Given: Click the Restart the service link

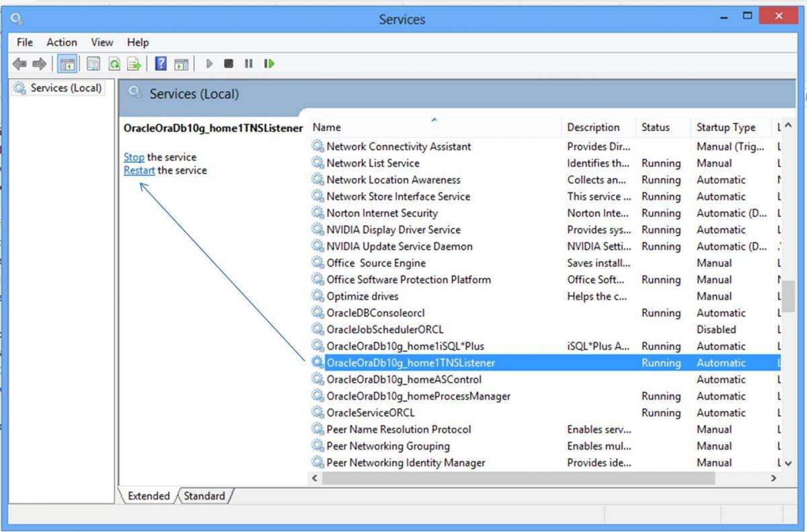Looking at the screenshot, I should click(139, 170).
